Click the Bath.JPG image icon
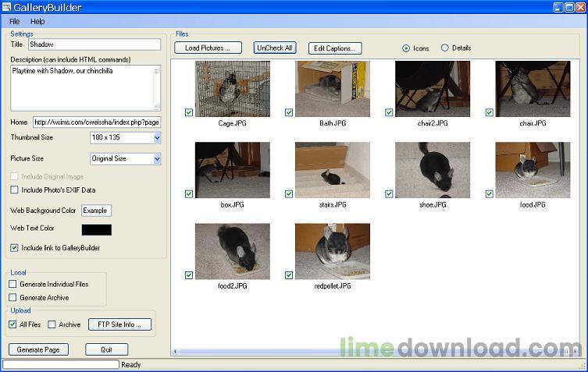Screen dimensions: 588x372 point(332,89)
